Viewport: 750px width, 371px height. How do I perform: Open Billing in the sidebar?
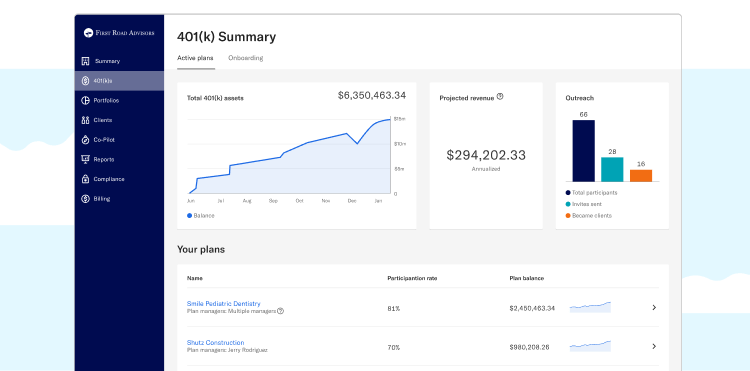(x=119, y=198)
